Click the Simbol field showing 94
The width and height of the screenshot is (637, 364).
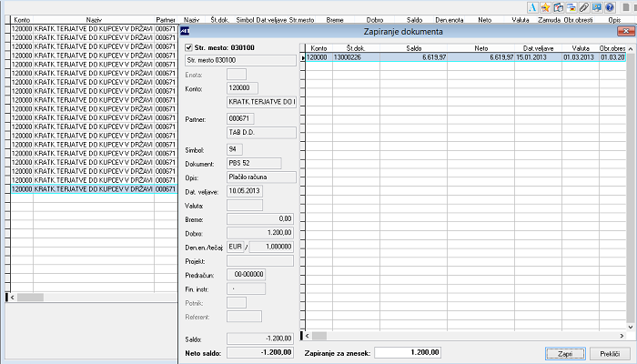click(235, 149)
